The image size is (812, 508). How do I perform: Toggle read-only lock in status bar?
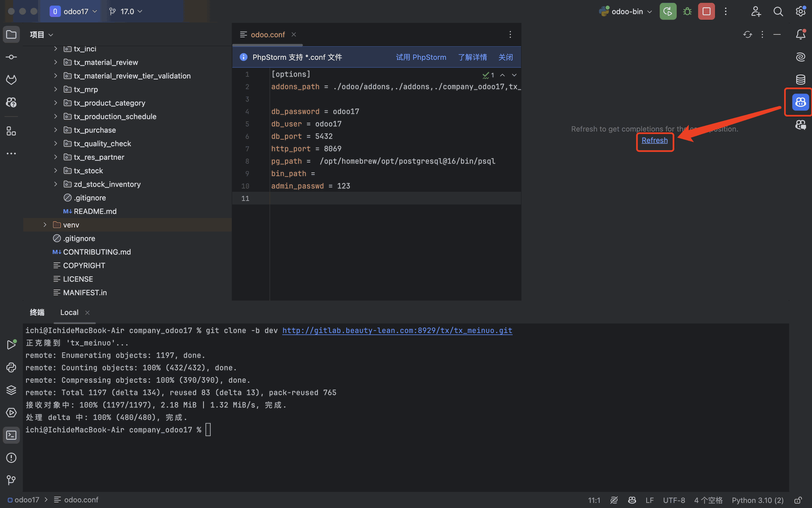coord(798,500)
